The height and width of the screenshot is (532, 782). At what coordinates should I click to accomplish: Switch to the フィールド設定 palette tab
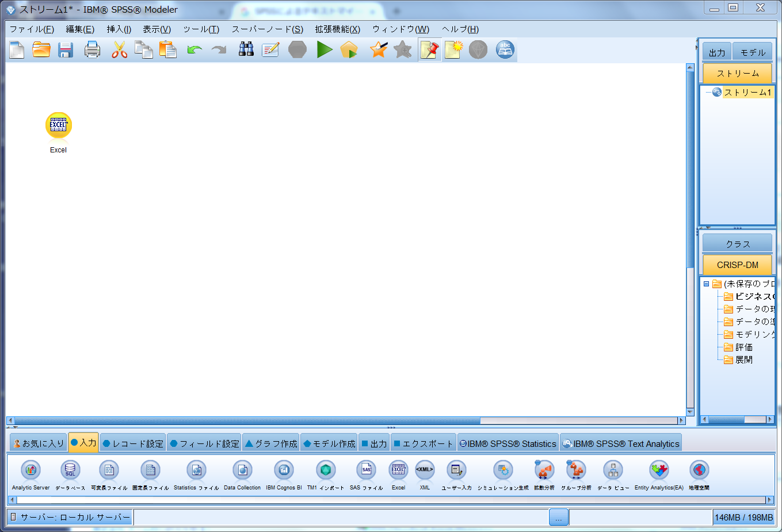[x=204, y=443]
